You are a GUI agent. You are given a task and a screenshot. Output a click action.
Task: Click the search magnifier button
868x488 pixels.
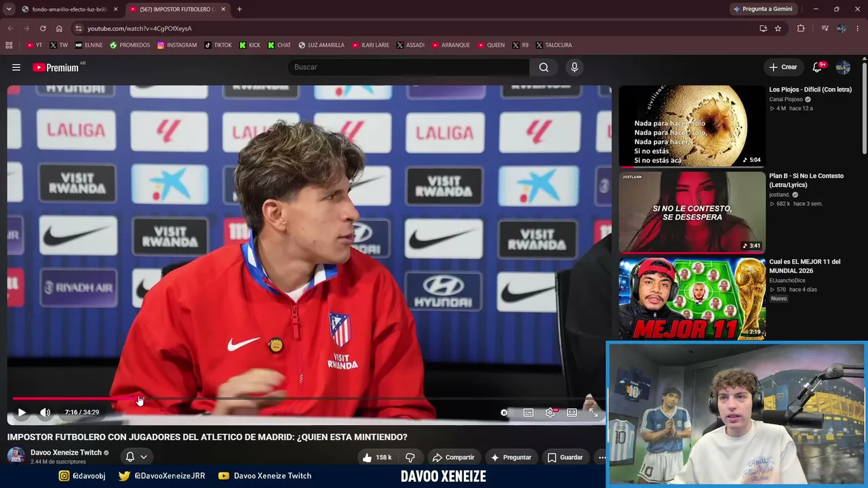(x=544, y=67)
